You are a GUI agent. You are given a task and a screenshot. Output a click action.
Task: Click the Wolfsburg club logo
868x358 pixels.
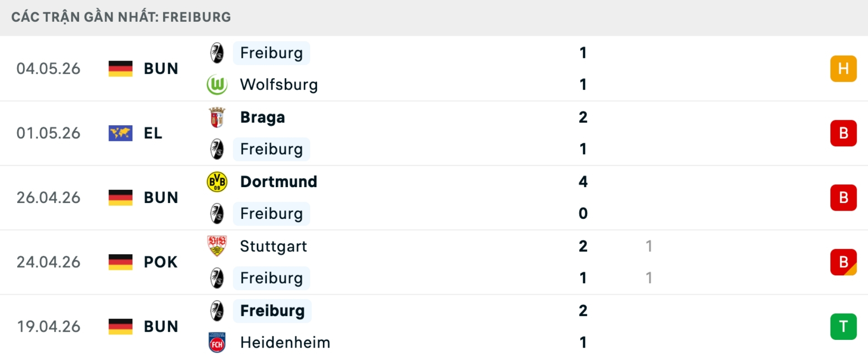click(217, 85)
